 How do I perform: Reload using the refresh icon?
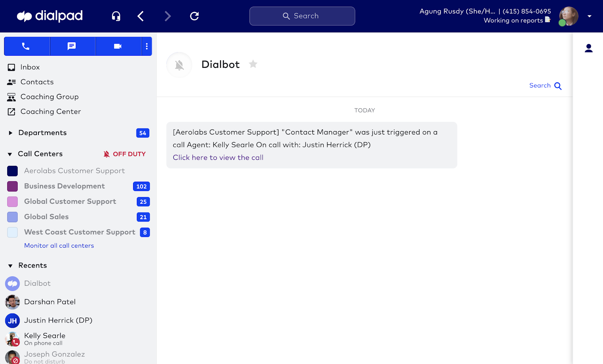pos(194,16)
